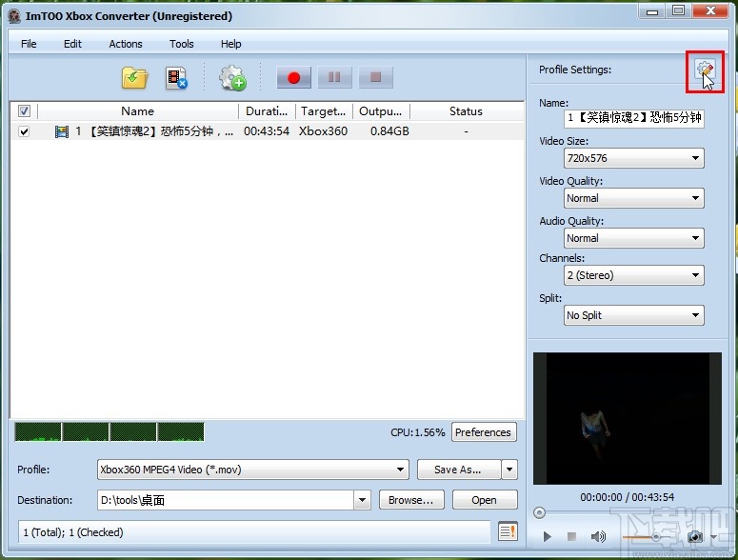The image size is (738, 560).
Task: Sort by the Name column header
Action: pos(138,111)
